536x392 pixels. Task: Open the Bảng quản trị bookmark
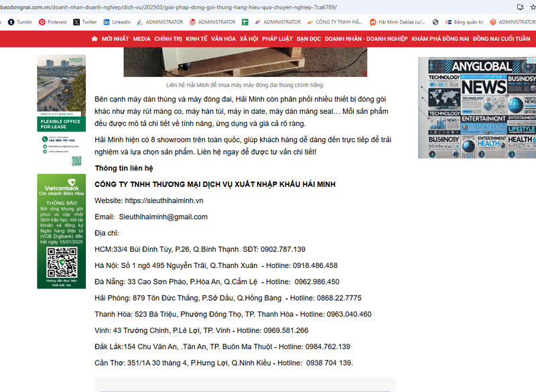[x=463, y=22]
